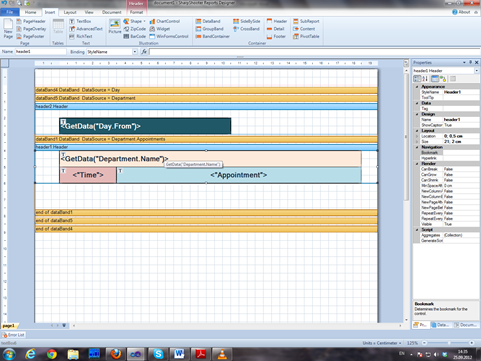Select the Day.From text box
This screenshot has width=481, height=361.
pyautogui.click(x=145, y=126)
